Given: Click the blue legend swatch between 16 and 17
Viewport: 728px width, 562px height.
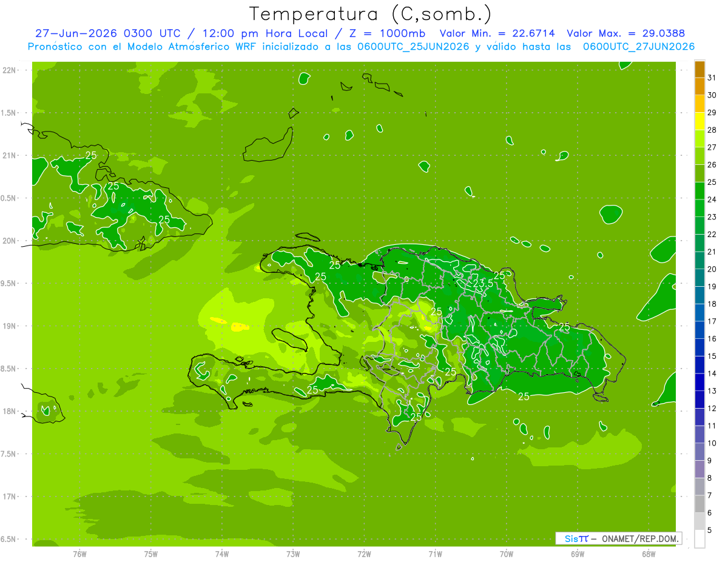Looking at the screenshot, I should pos(699,330).
